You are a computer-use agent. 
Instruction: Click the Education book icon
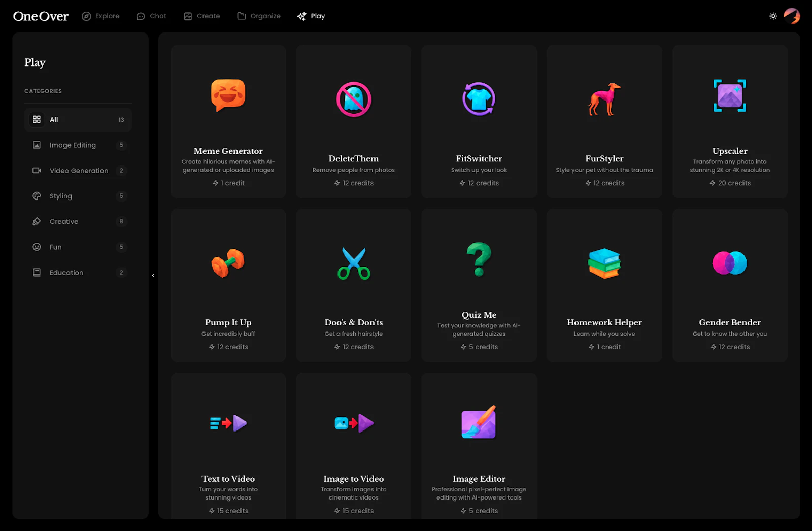[37, 272]
